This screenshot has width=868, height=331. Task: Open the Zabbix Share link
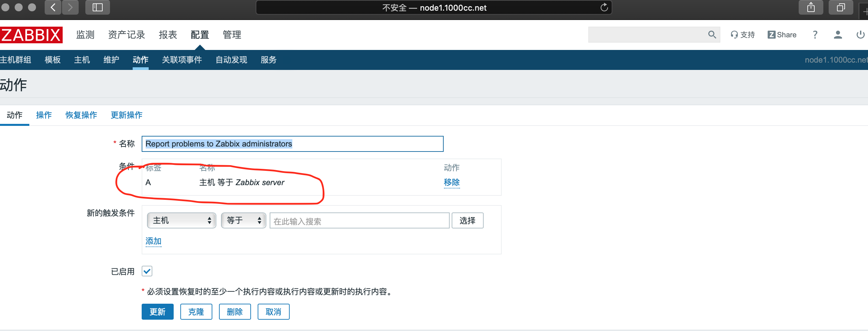coord(782,35)
